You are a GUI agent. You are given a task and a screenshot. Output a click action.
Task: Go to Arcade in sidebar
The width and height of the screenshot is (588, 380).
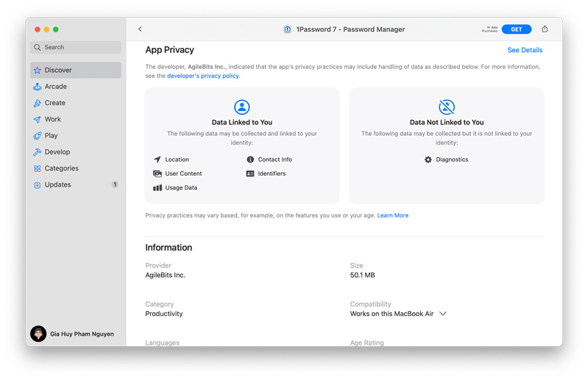56,87
